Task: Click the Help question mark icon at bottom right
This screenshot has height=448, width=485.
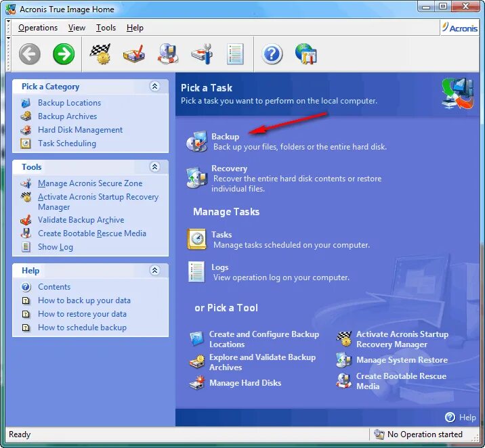Action: (450, 417)
